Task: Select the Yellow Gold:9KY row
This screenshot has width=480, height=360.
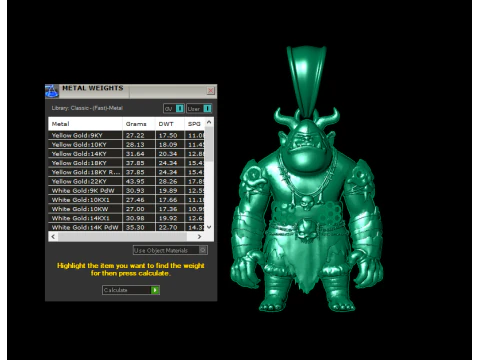Action: [x=126, y=135]
